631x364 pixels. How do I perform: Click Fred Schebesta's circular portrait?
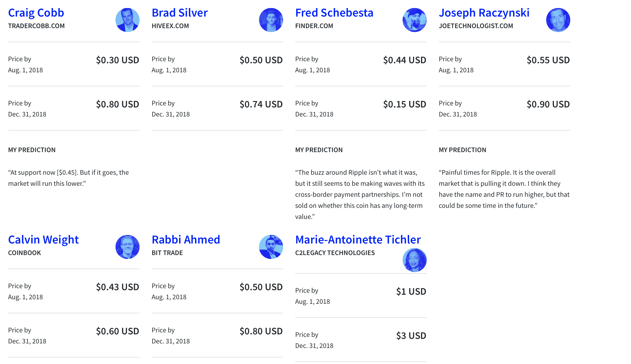[415, 20]
